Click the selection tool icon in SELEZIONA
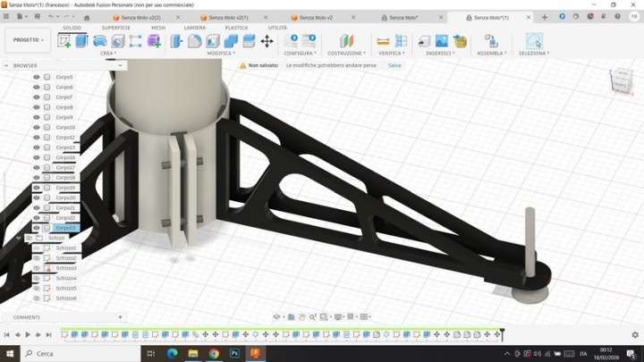 (534, 41)
